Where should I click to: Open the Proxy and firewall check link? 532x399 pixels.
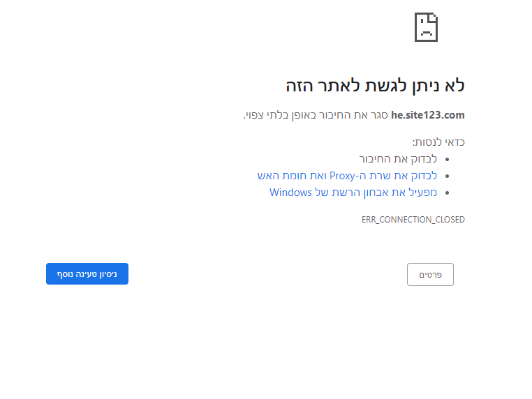tap(347, 176)
